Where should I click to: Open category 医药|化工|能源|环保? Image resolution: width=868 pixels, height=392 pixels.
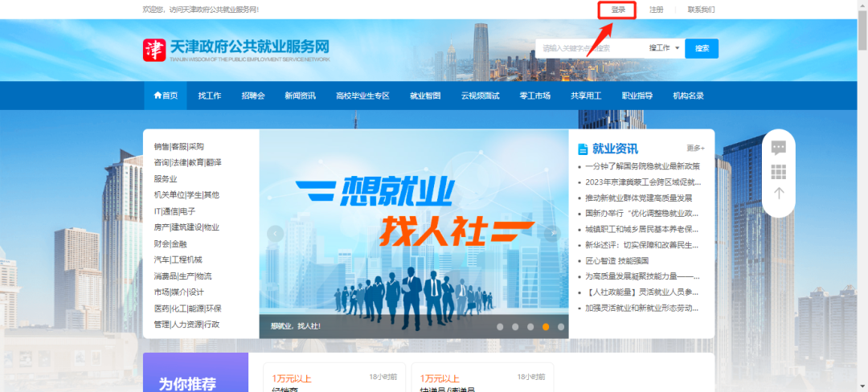tap(187, 308)
